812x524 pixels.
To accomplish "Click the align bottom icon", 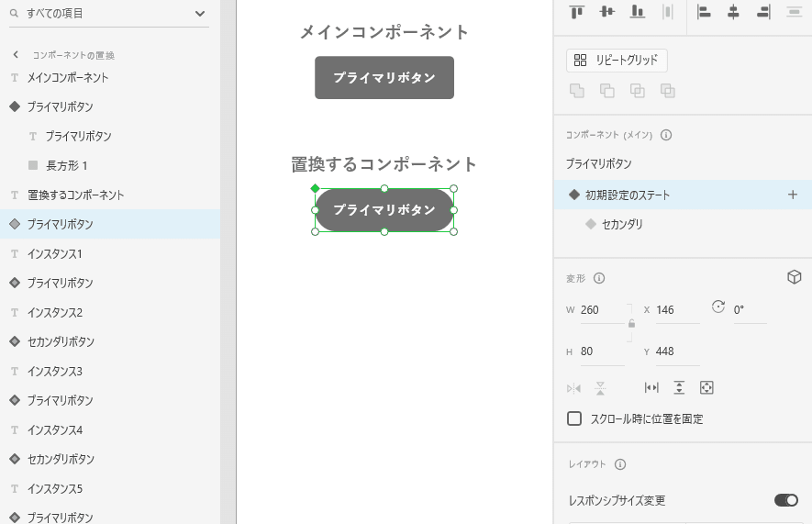I will (x=638, y=12).
